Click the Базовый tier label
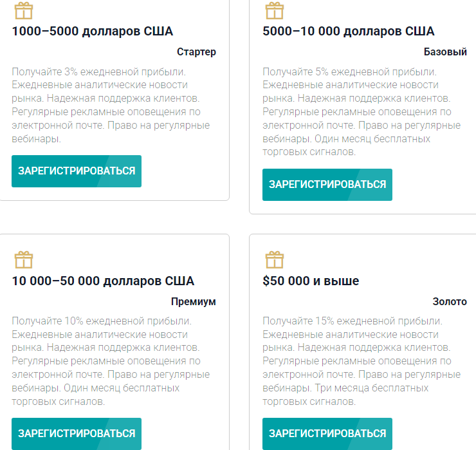The image size is (476, 450). click(445, 52)
